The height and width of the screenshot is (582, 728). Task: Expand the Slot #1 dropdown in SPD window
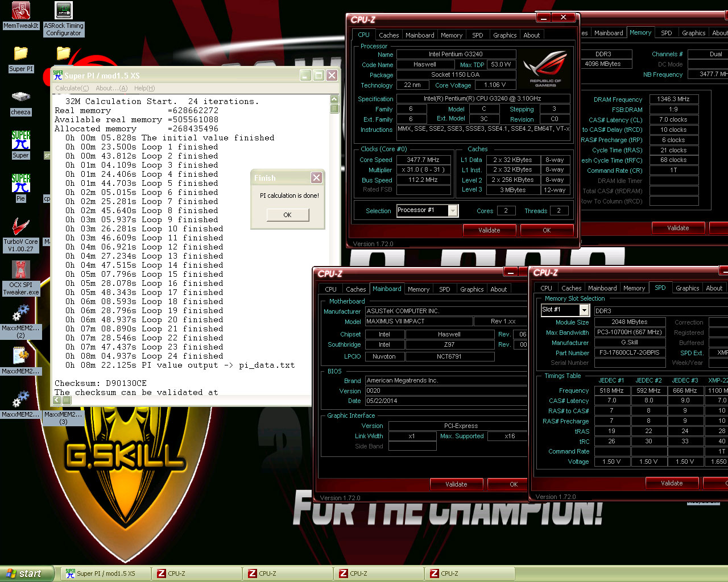point(584,310)
